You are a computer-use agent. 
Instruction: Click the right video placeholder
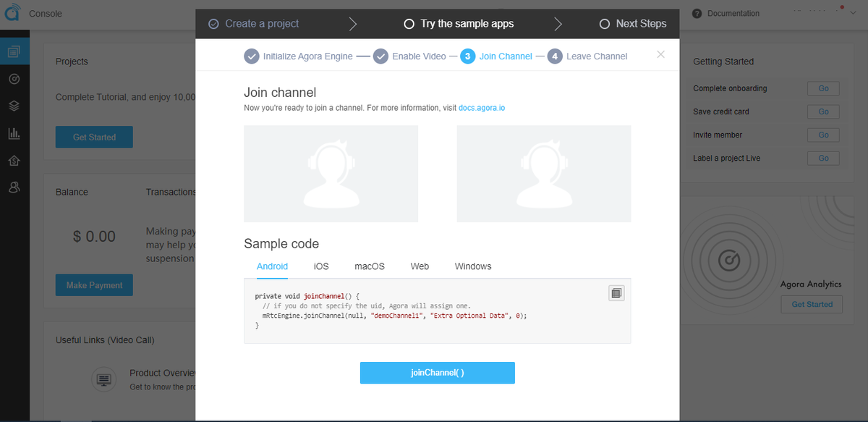(544, 174)
